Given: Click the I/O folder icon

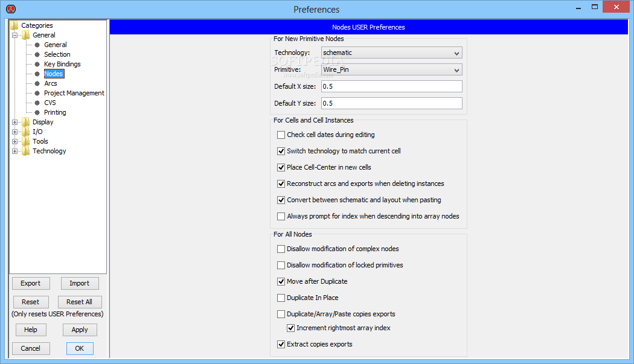Looking at the screenshot, I should pyautogui.click(x=26, y=132).
